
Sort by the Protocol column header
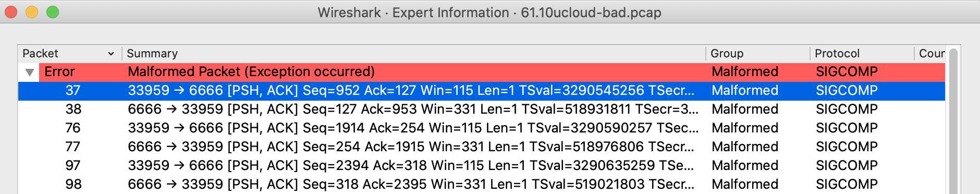(x=862, y=53)
